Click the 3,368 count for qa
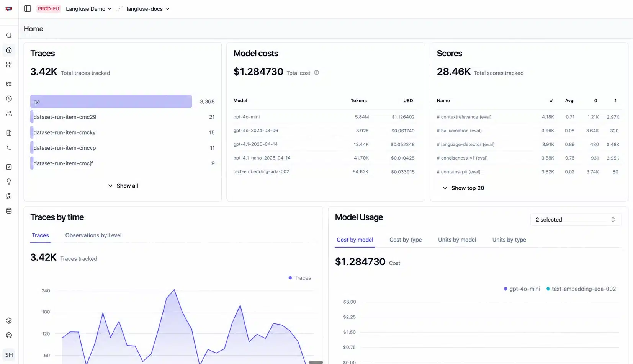Screen dimensions: 633x364 (x=207, y=101)
